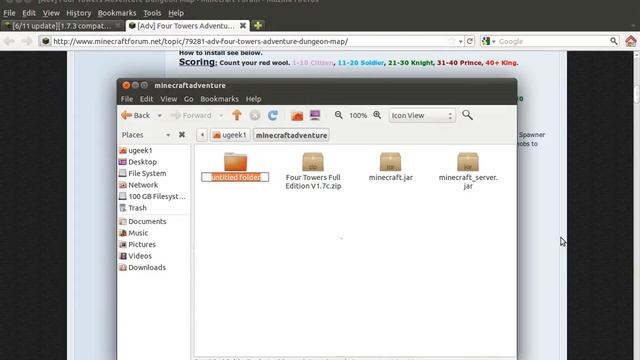Zoom in in file manager
The image size is (640, 360).
[377, 116]
